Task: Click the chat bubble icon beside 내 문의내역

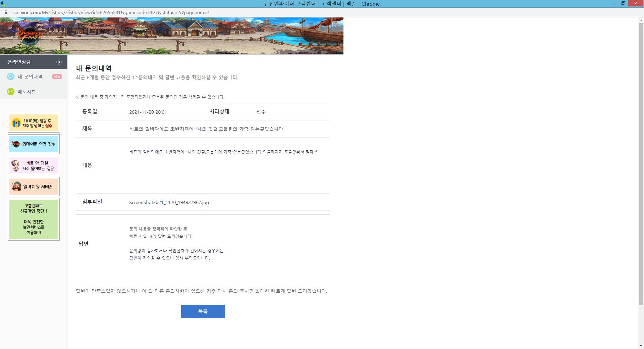Action: pos(11,77)
